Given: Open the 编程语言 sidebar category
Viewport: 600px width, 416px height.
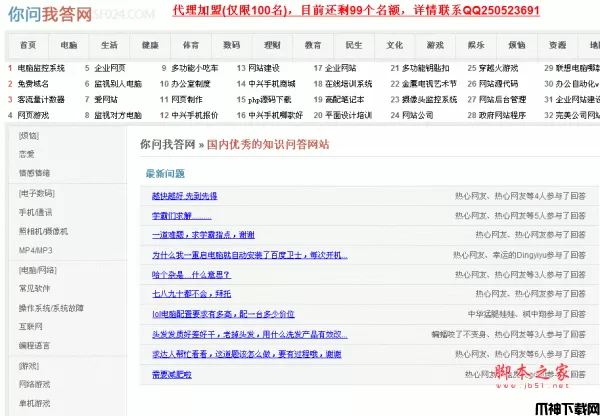Looking at the screenshot, I should 35,346.
